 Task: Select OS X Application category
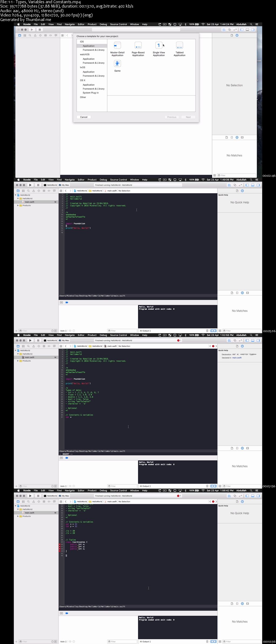pyautogui.click(x=89, y=85)
